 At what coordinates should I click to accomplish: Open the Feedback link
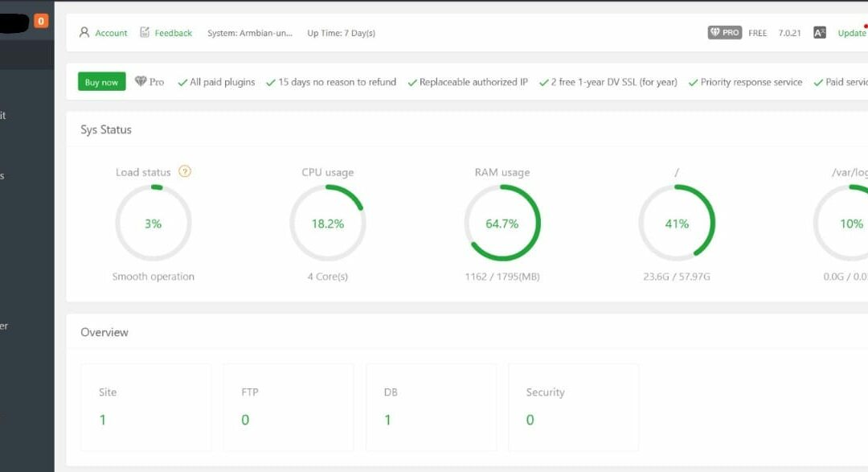173,33
